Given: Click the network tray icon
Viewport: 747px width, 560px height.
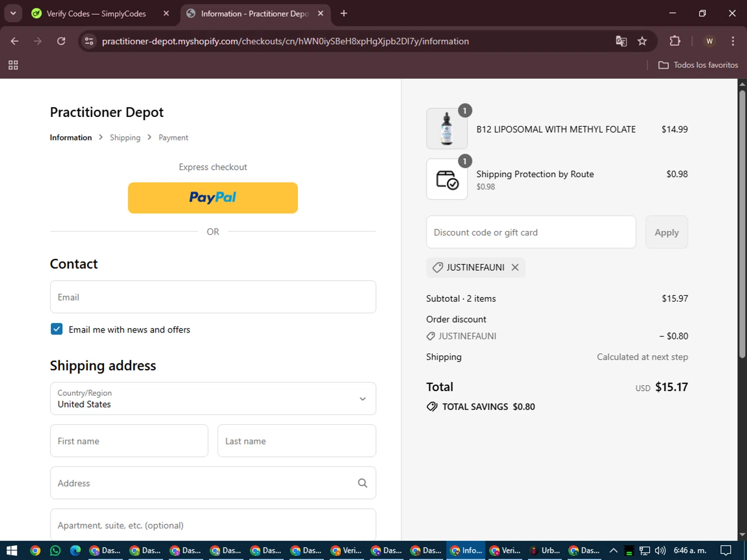Looking at the screenshot, I should (x=645, y=551).
